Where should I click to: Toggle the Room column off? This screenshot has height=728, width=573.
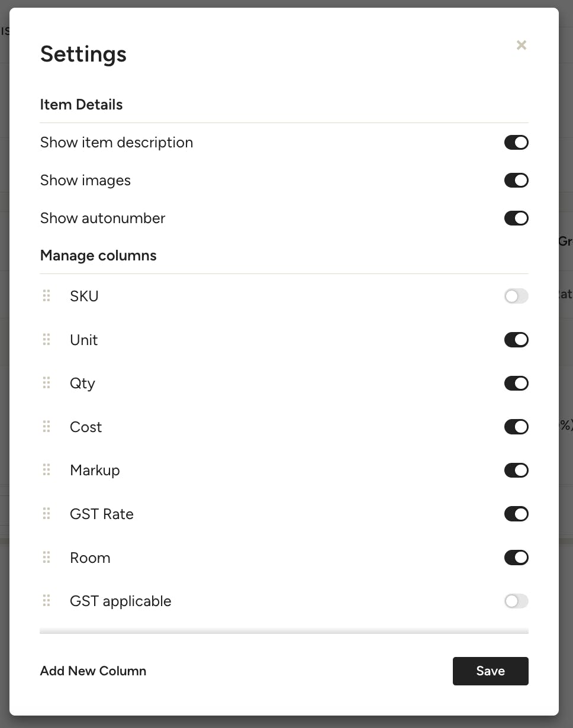(516, 558)
